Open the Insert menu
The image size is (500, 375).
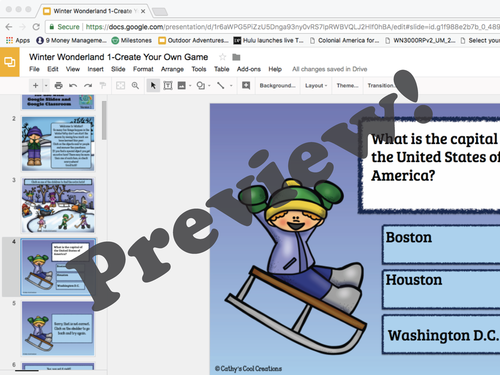click(95, 69)
